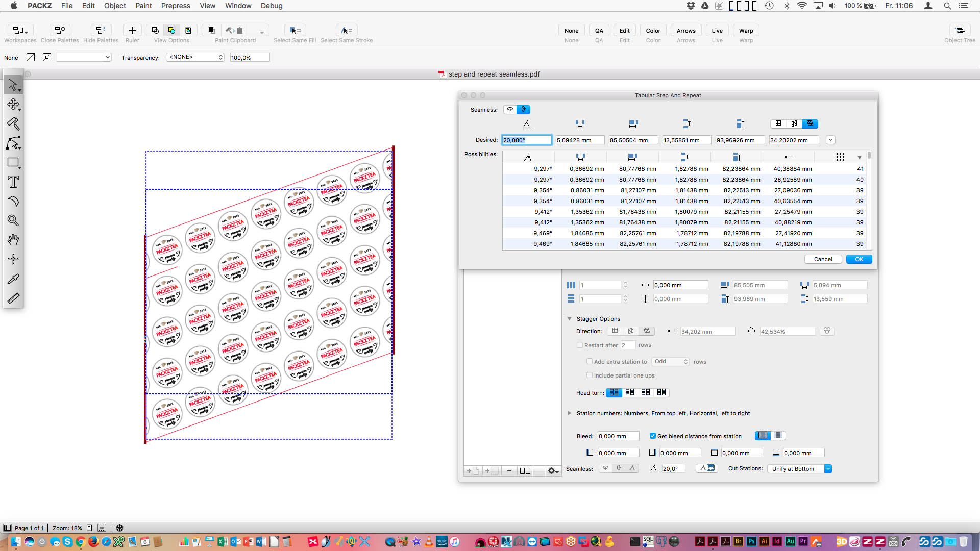The height and width of the screenshot is (551, 980).
Task: Open the Object Tree panel
Action: click(x=960, y=31)
